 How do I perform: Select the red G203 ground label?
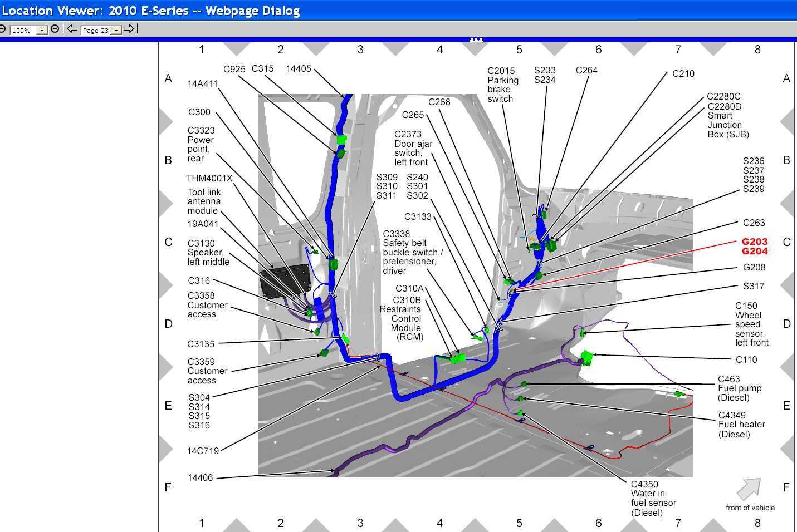(x=755, y=242)
